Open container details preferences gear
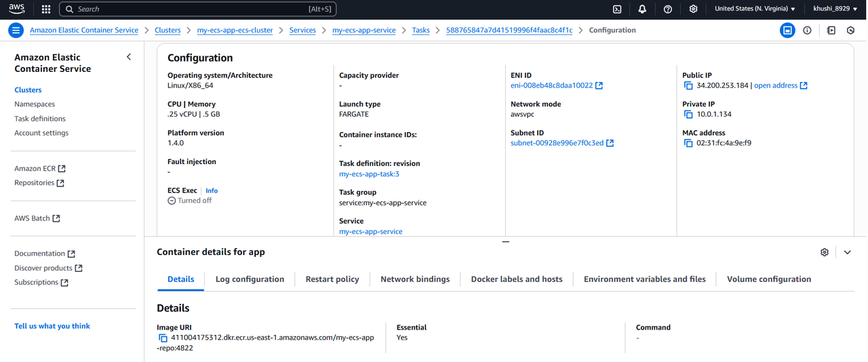The height and width of the screenshot is (362, 868). point(825,252)
